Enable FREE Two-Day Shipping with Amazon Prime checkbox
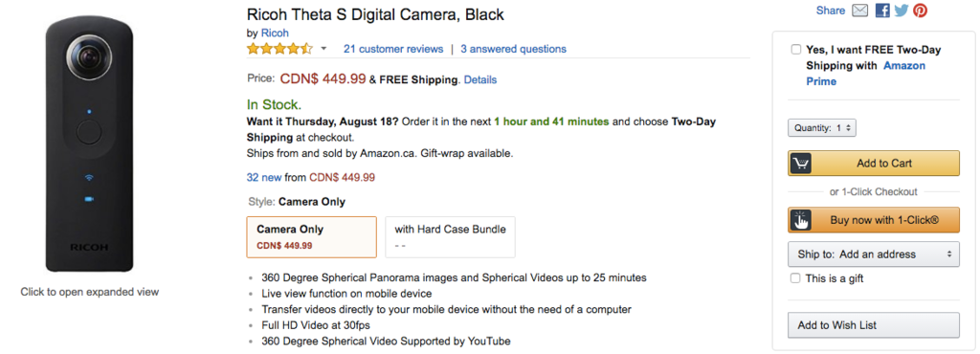980x354 pixels. (x=795, y=50)
